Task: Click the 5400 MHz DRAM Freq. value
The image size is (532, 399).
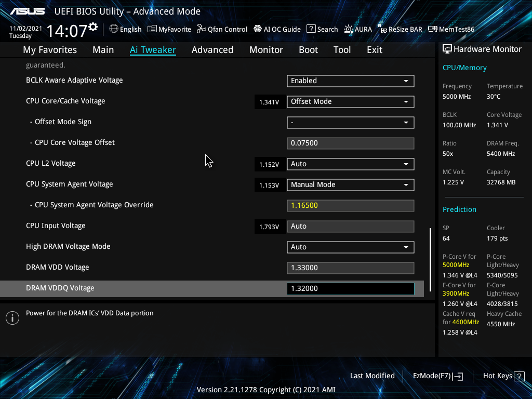Action: (501, 154)
